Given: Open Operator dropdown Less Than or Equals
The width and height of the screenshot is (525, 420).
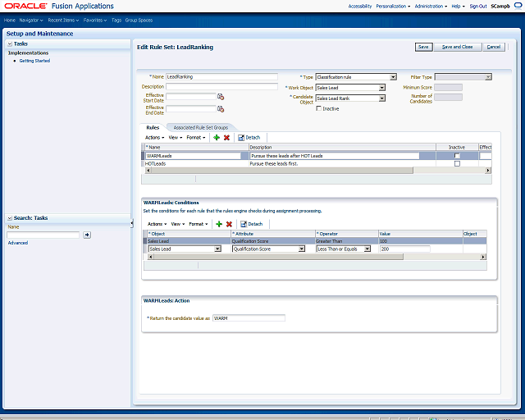Looking at the screenshot, I should pos(344,249).
